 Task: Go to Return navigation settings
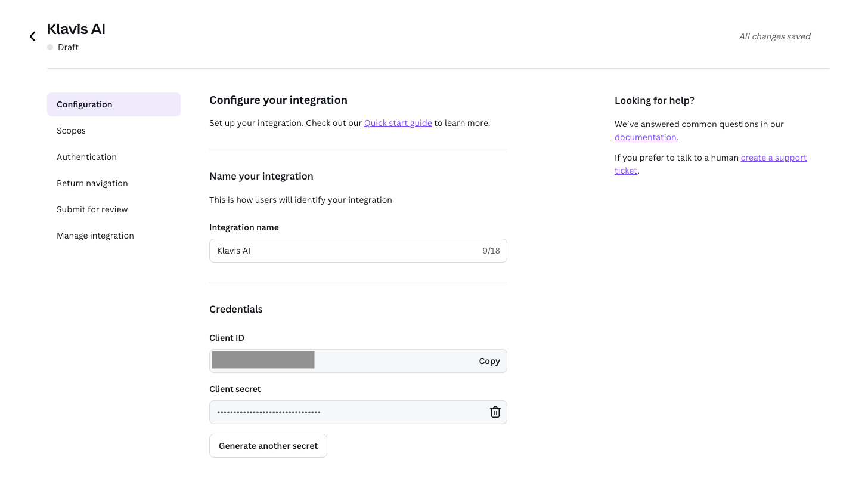114,183
